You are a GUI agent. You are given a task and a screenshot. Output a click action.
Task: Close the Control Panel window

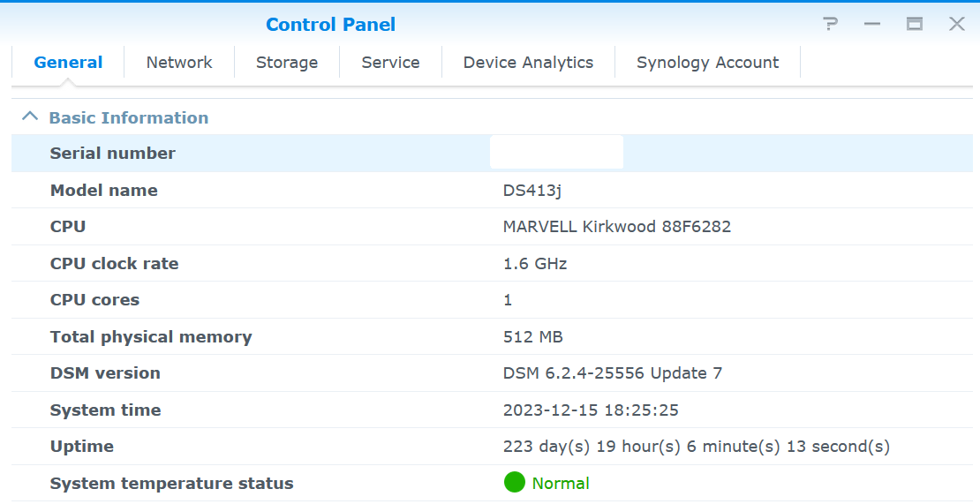click(957, 24)
